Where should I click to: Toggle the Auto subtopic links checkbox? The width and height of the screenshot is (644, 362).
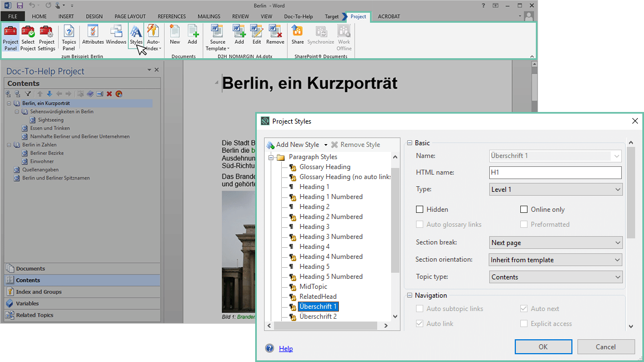[419, 309]
